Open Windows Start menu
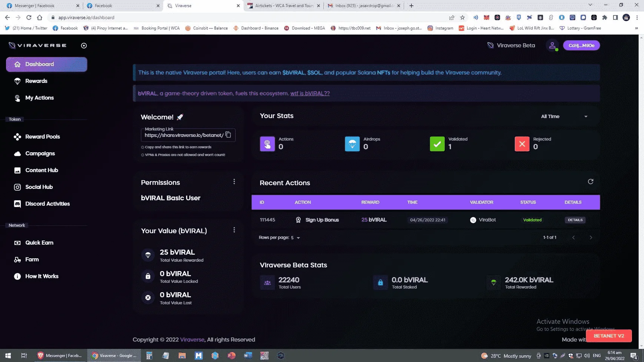 tap(8, 356)
